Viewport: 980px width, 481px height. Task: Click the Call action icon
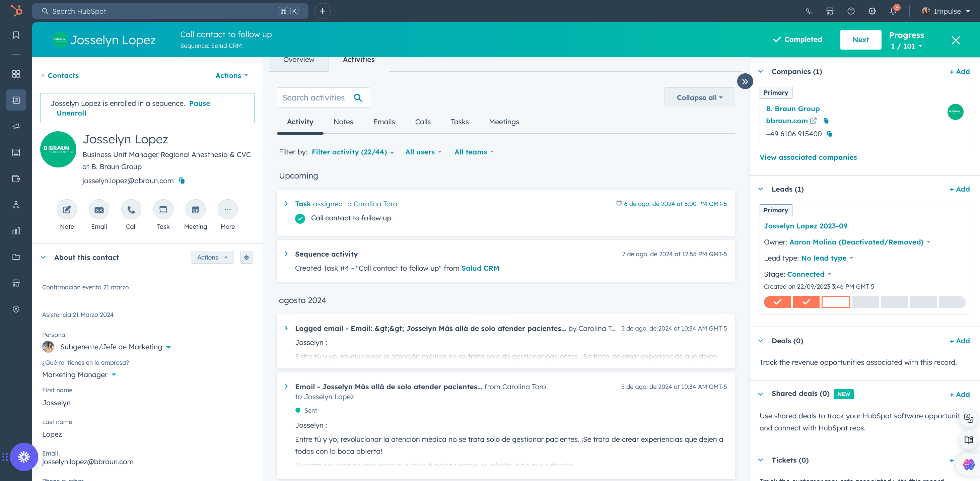[x=131, y=209]
